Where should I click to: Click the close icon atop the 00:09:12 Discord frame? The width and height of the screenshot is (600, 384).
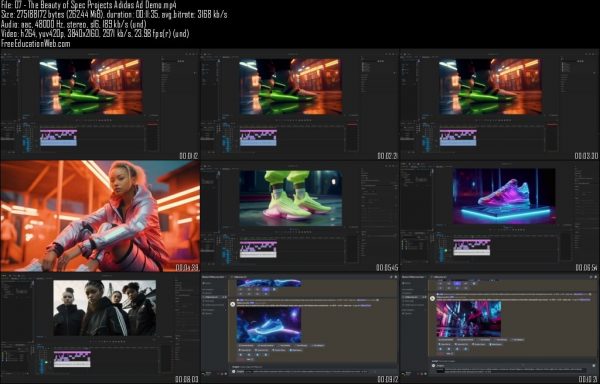click(396, 277)
